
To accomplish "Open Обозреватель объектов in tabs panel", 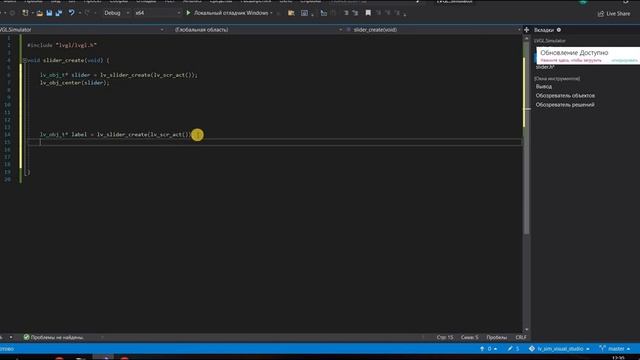I will (x=565, y=96).
